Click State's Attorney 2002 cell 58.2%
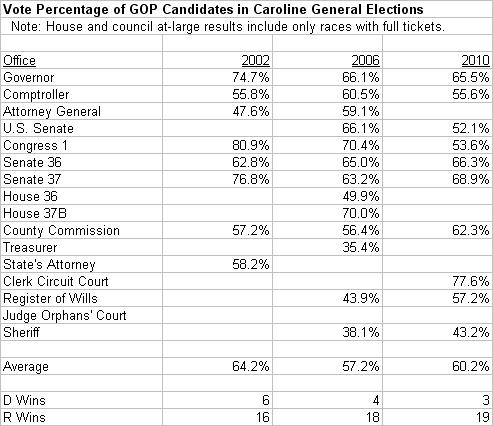493x426 pixels. tap(217, 264)
